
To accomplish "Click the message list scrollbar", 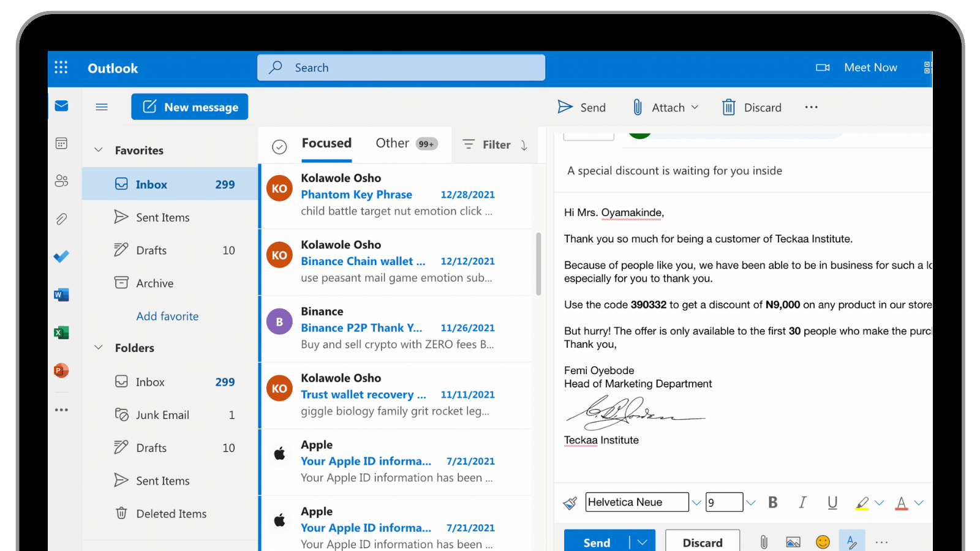I will [538, 263].
